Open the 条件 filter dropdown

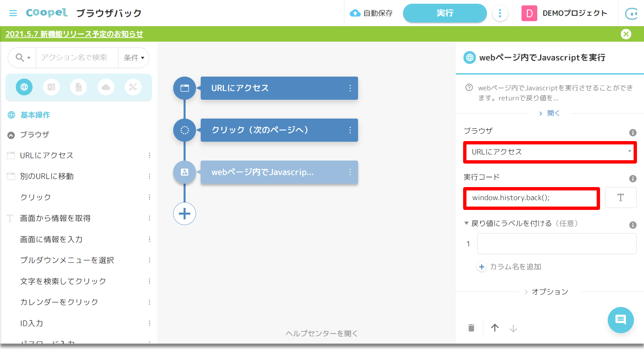click(x=134, y=57)
